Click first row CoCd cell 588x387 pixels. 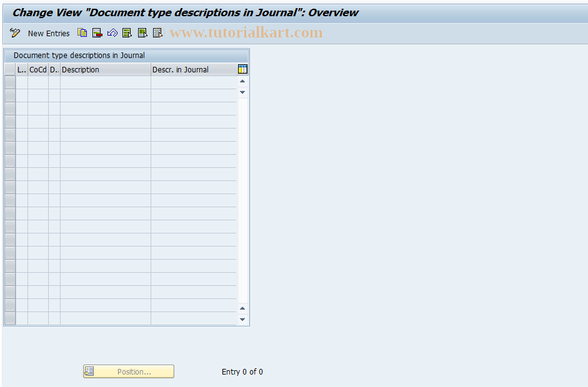pos(38,82)
